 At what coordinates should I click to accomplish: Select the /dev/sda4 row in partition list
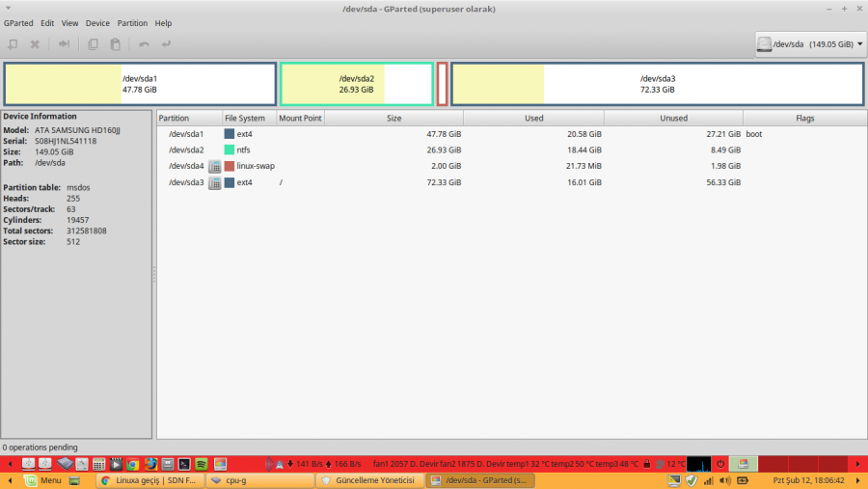pos(511,166)
